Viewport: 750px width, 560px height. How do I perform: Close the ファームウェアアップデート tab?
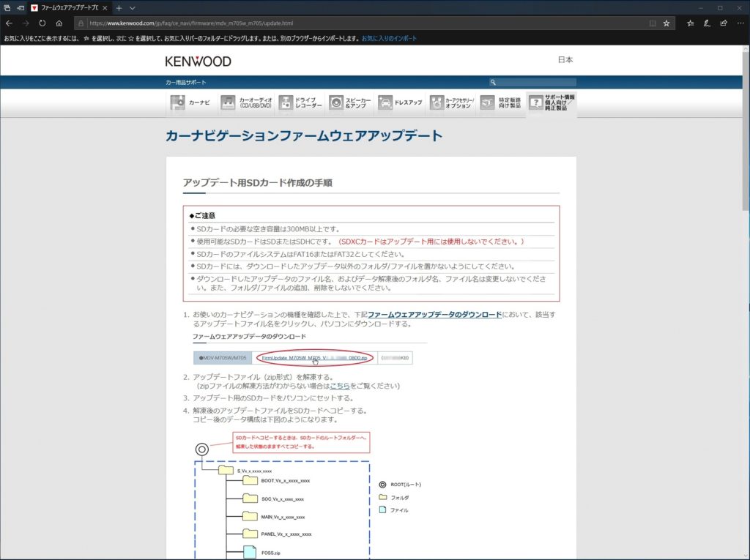pos(105,7)
